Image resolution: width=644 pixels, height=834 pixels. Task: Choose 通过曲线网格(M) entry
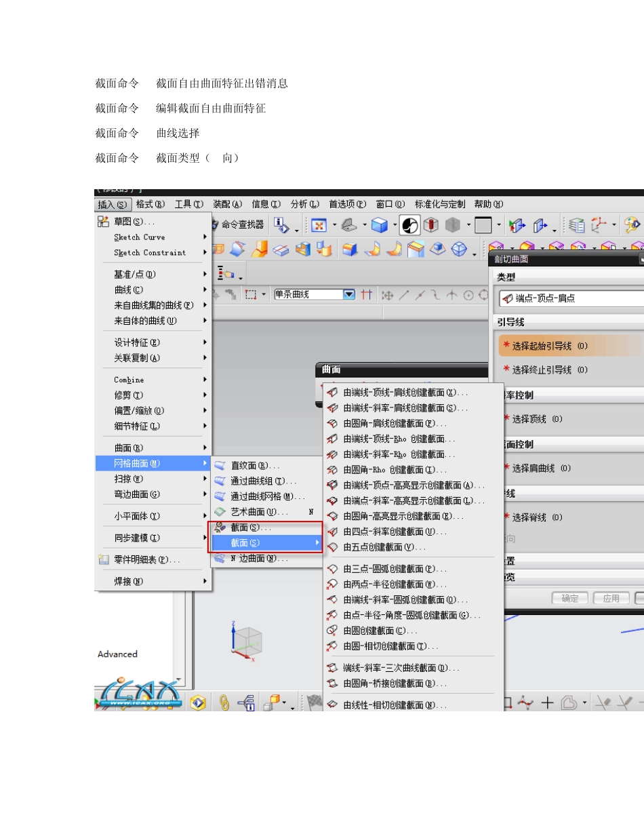(266, 497)
